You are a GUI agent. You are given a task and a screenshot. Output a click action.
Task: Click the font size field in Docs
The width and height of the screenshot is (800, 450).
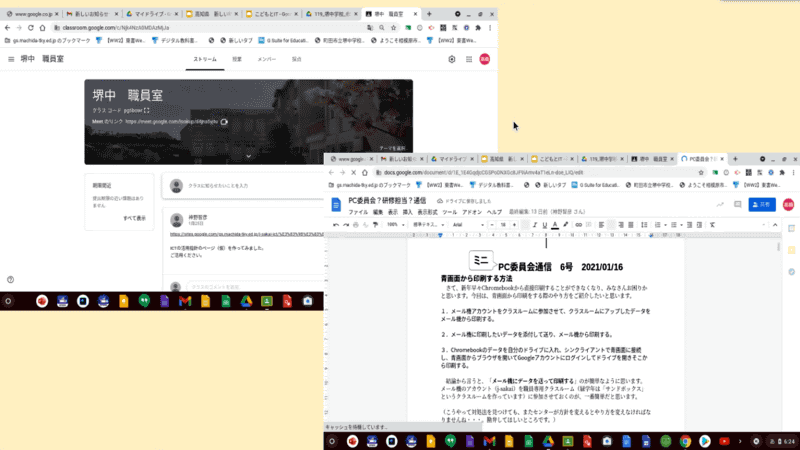pos(503,225)
